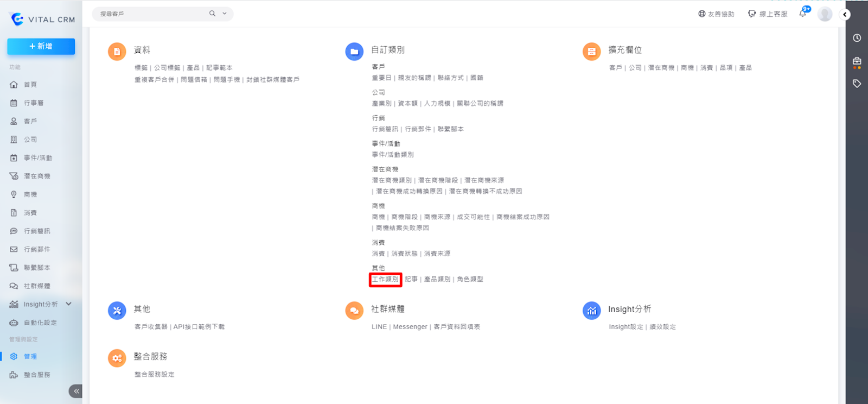Viewport: 868px width, 404px height.
Task: Click the blue 自訂類別 folder icon
Action: (354, 52)
